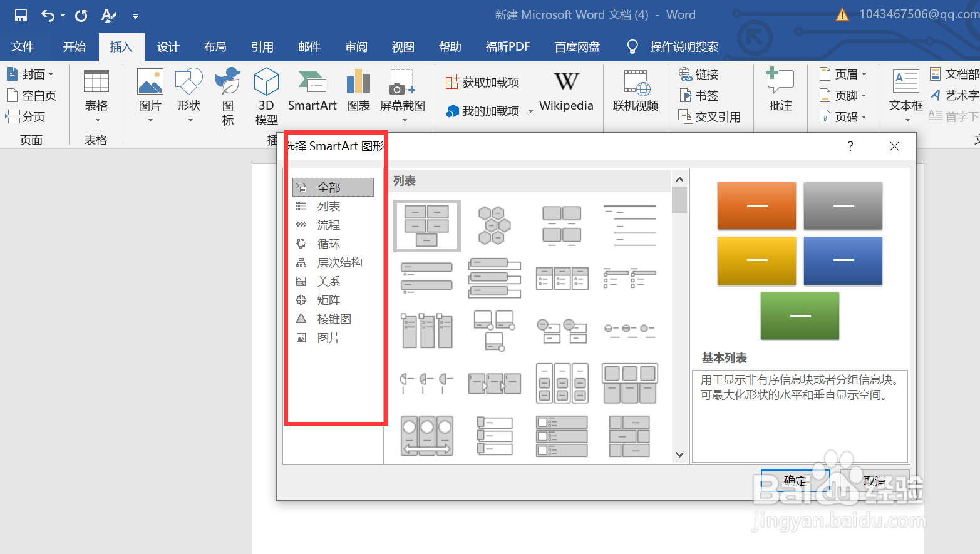Click the 操作说明搜索 search box
980x554 pixels.
click(x=684, y=47)
